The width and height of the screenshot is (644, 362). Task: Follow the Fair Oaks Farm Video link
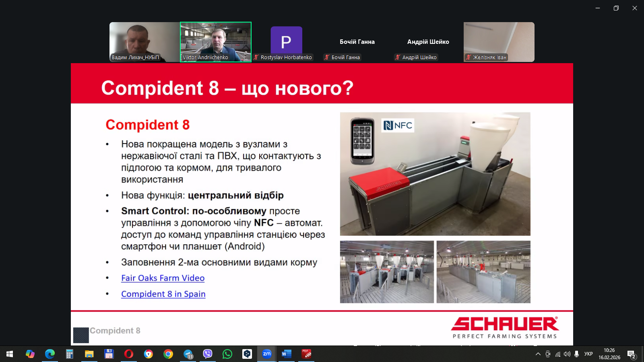(x=163, y=278)
